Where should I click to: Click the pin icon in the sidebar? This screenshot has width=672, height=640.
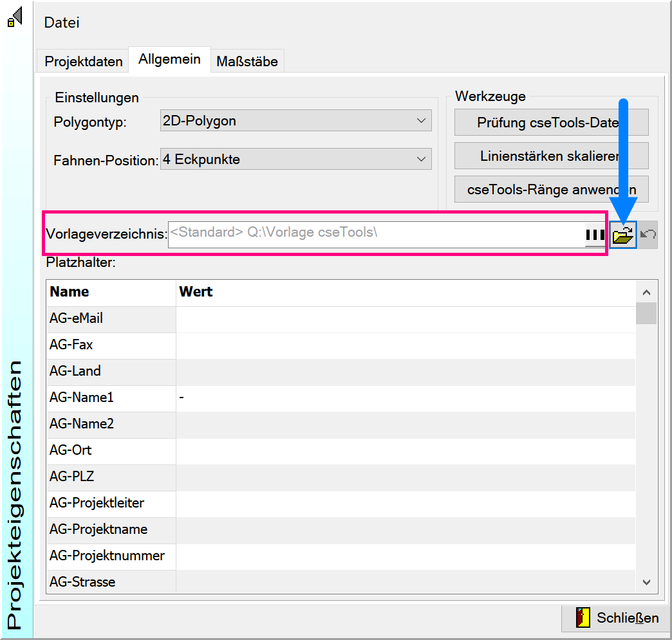click(x=14, y=17)
